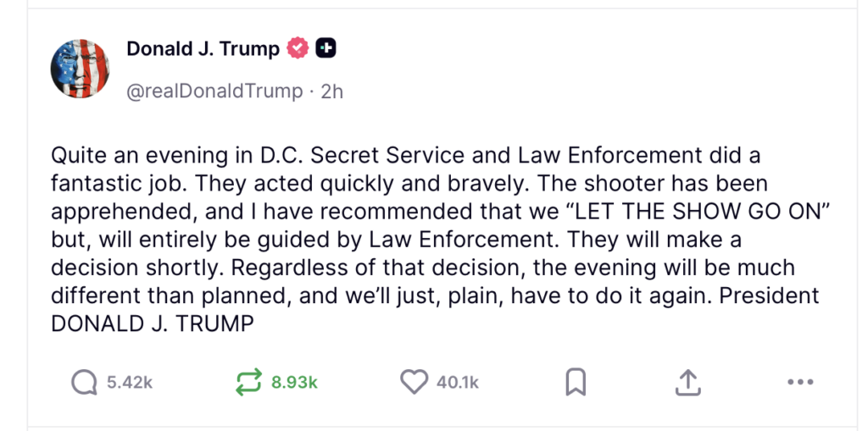Viewport: 868px width, 431px height.
Task: Bookmark this post
Action: tap(576, 383)
